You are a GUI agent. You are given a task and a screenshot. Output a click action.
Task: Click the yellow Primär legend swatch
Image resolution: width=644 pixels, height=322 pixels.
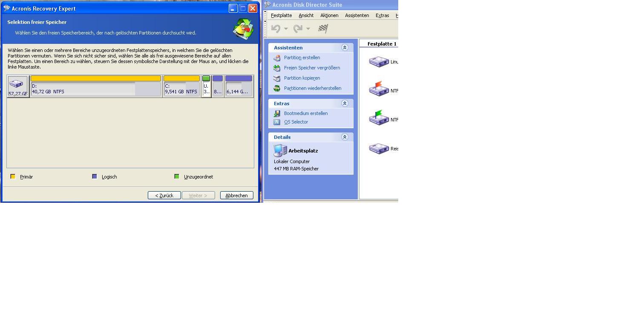(13, 176)
